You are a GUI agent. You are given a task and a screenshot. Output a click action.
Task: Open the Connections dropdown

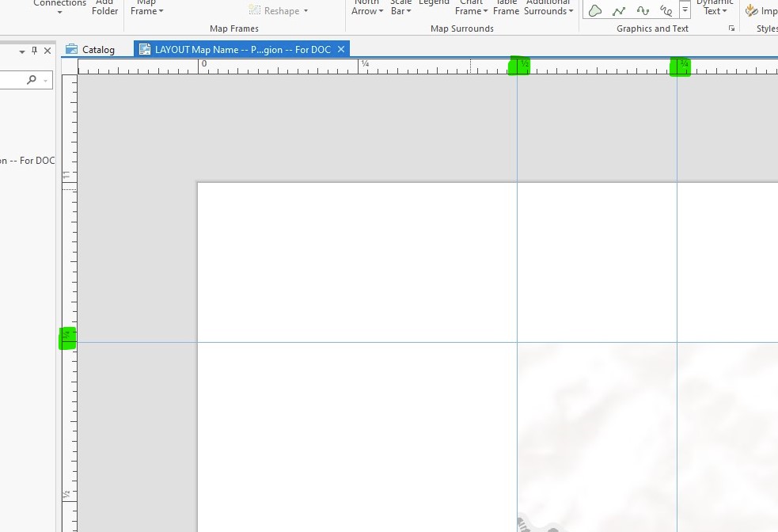tap(59, 7)
